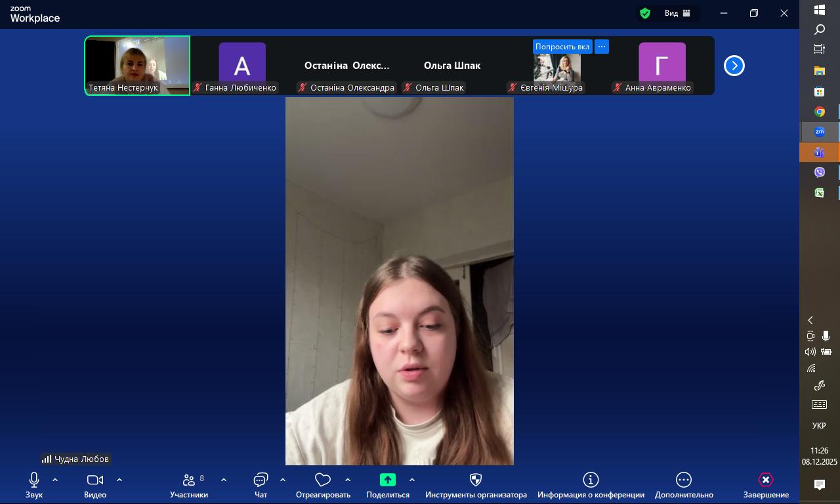Click the green Share screen icon

pyautogui.click(x=387, y=480)
